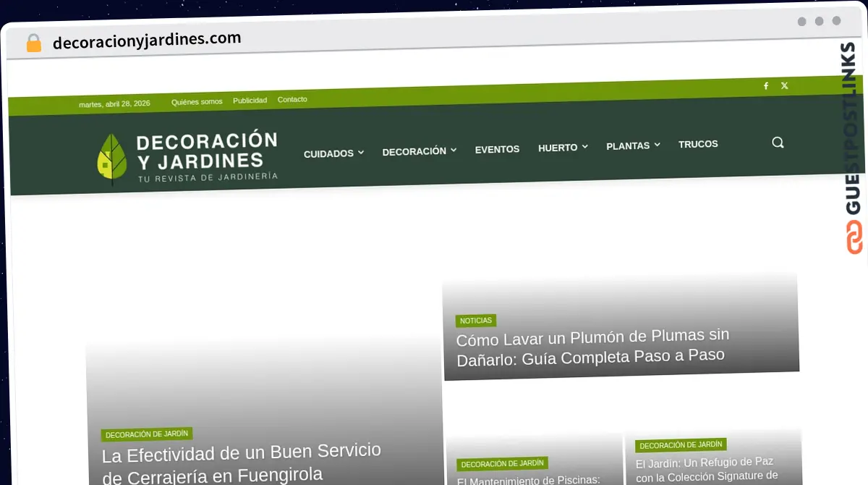
Task: Open the DECORACIÓN menu item
Action: 414,151
